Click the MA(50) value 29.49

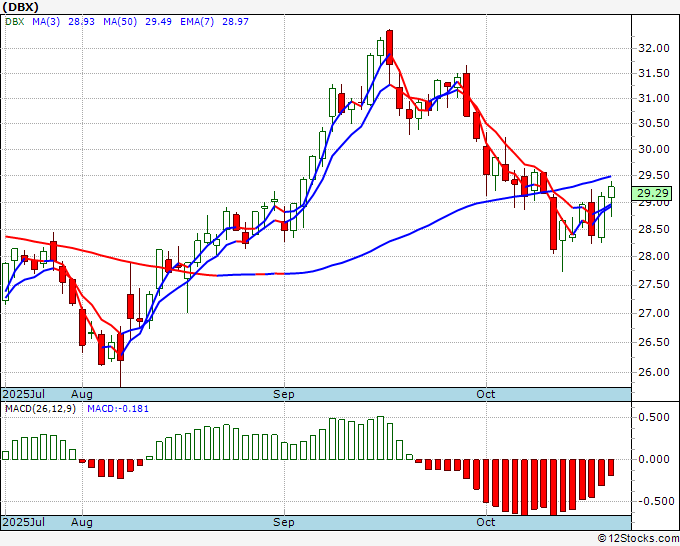[158, 22]
